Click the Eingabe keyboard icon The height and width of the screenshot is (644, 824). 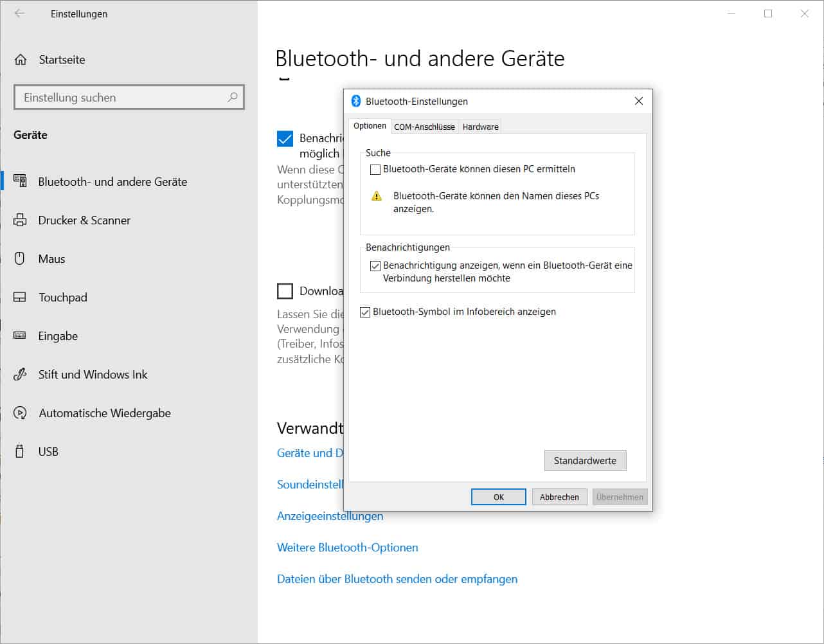pyautogui.click(x=20, y=335)
